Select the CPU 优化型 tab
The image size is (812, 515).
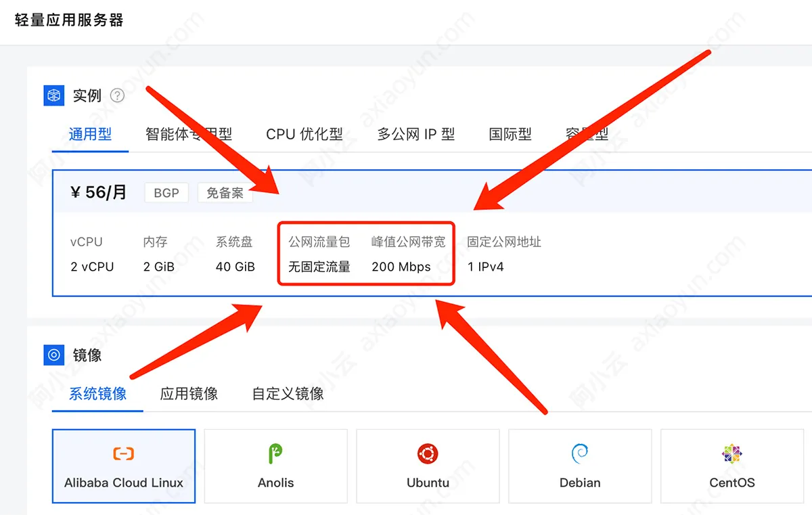(x=304, y=134)
